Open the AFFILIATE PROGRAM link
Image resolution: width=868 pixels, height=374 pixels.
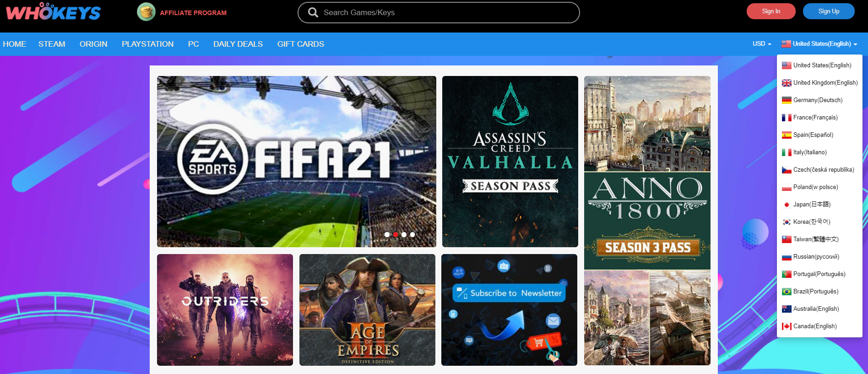click(x=193, y=13)
